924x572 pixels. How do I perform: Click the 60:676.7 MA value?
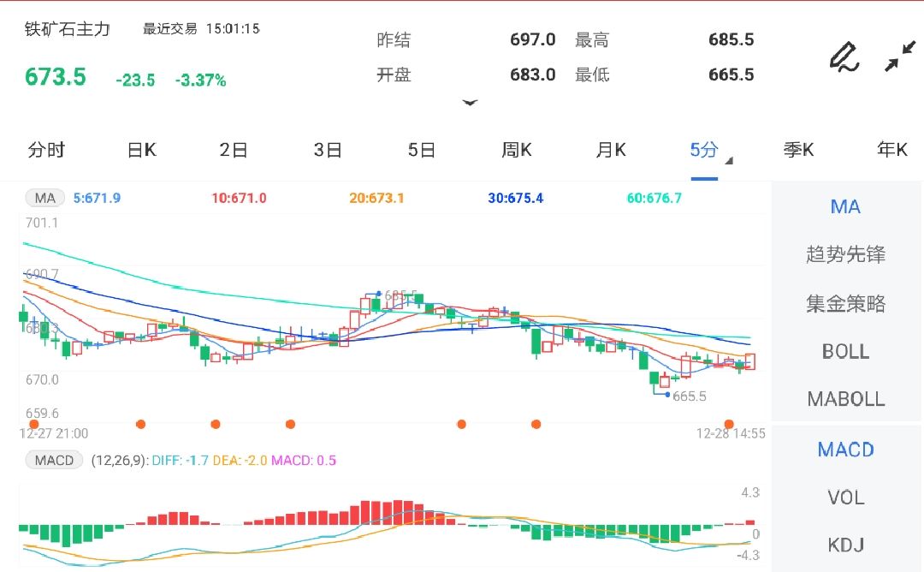(x=654, y=198)
